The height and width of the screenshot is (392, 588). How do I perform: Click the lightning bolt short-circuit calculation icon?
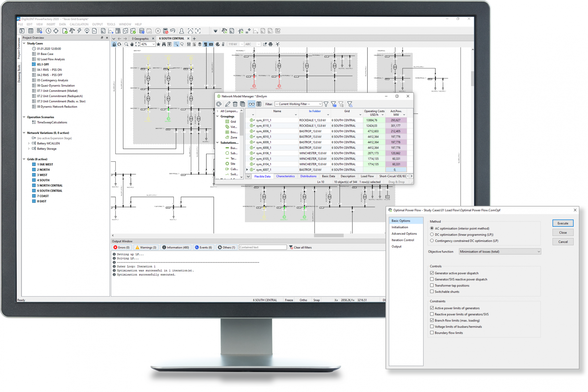[79, 31]
